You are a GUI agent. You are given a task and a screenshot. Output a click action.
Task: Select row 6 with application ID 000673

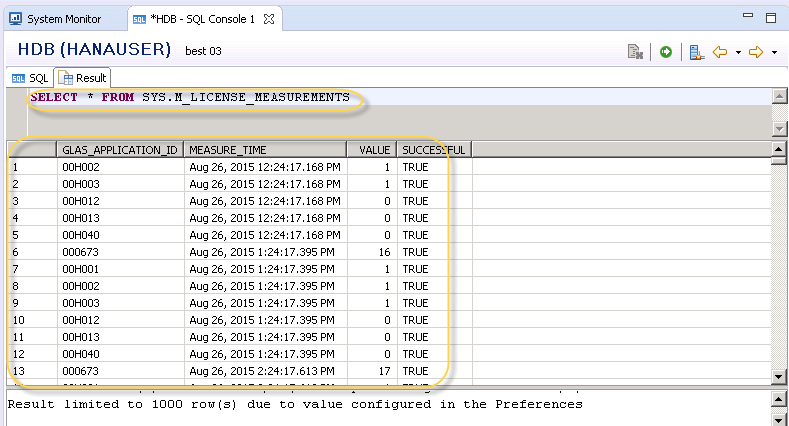pos(100,252)
